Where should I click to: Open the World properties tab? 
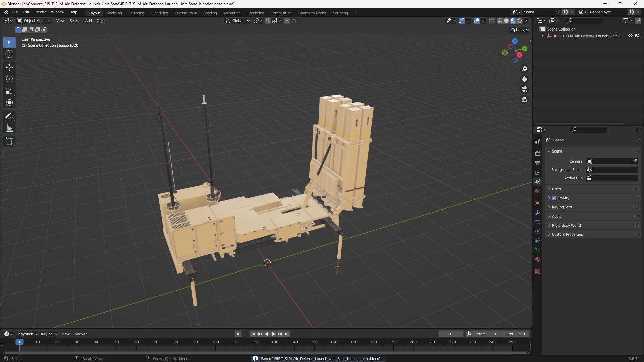point(538,191)
